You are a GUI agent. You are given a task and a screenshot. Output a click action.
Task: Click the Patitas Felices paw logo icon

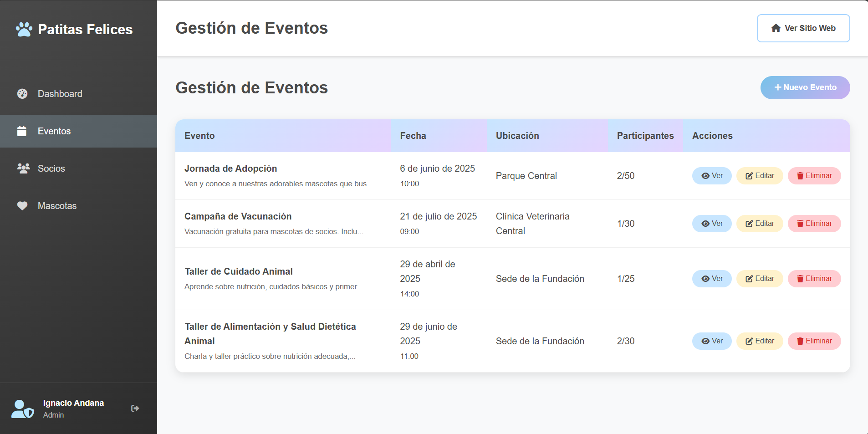click(24, 30)
